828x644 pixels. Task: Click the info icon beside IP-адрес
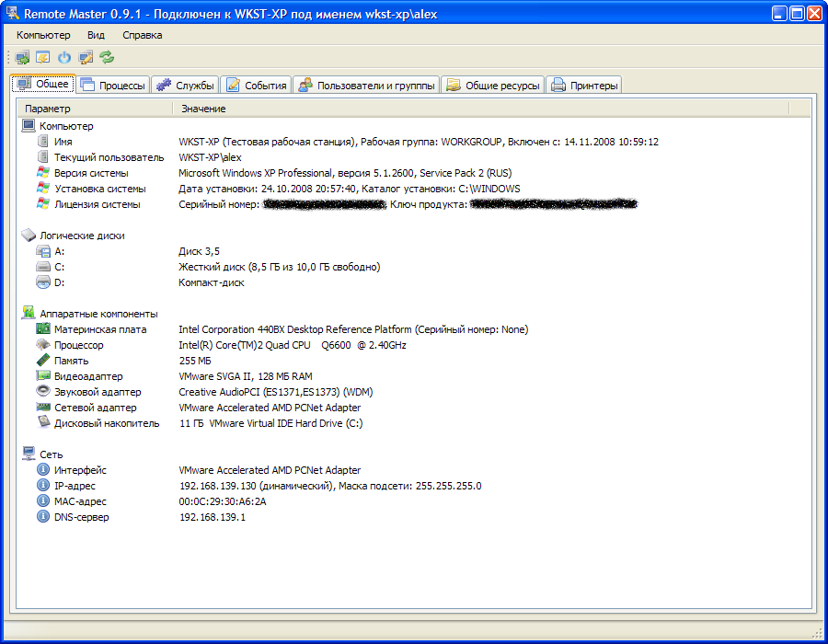pyautogui.click(x=43, y=485)
